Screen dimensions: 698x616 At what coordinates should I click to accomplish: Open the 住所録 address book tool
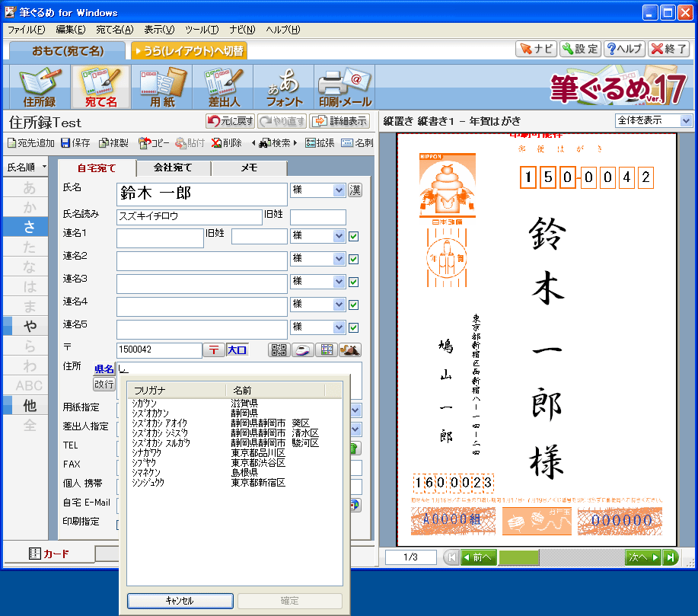point(39,87)
